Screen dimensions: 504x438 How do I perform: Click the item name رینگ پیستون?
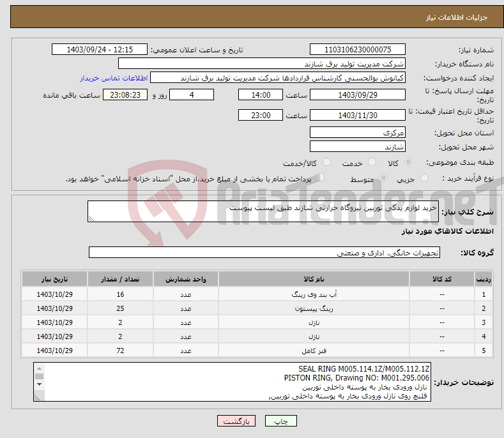314,308
